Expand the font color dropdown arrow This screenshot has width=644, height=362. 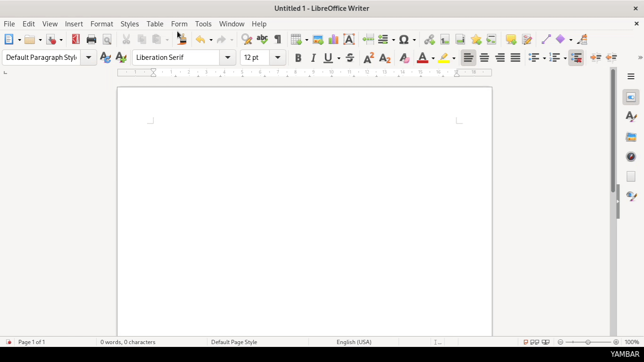pos(433,58)
